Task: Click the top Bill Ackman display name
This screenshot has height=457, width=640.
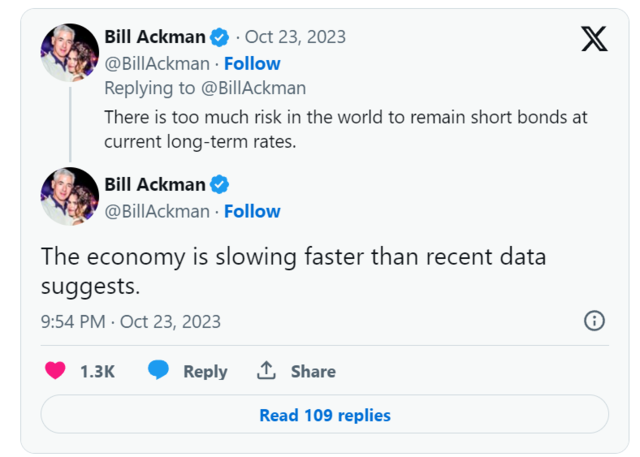Action: tap(154, 37)
